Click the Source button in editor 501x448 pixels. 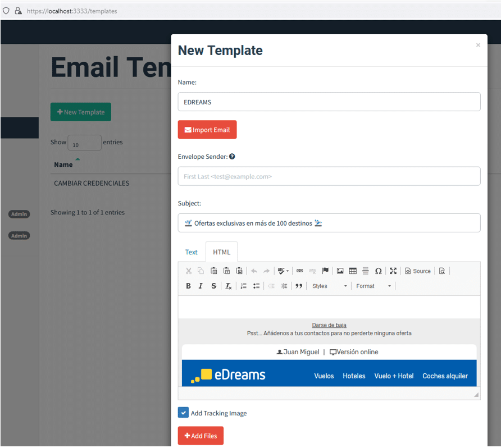418,271
